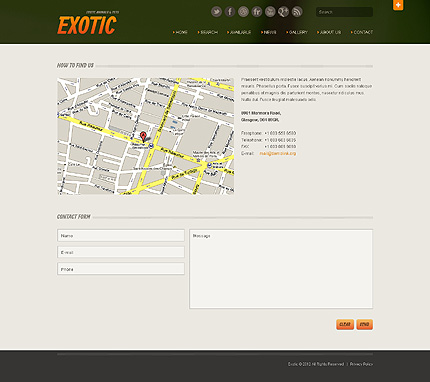Click the orange plus tab icon
This screenshot has height=382, width=430.
click(x=398, y=5)
